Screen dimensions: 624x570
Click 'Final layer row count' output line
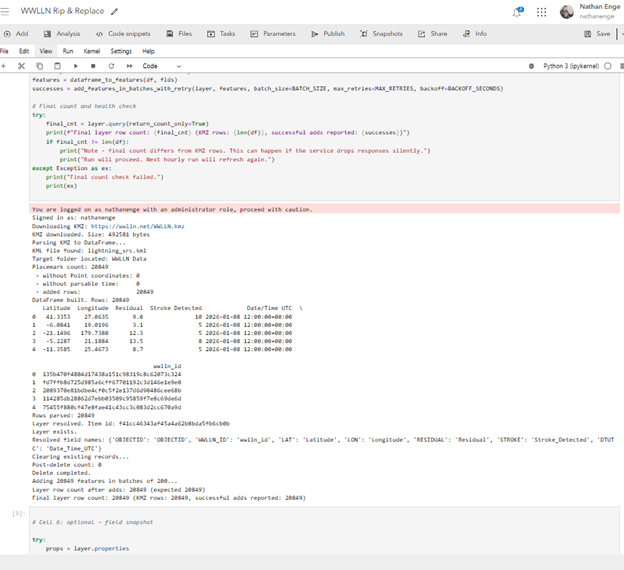coord(169,498)
